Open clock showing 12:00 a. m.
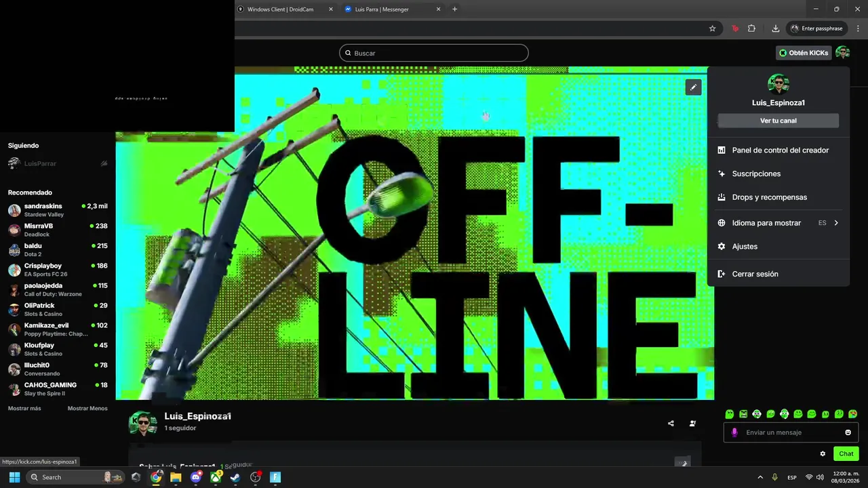This screenshot has height=488, width=868. click(x=846, y=477)
